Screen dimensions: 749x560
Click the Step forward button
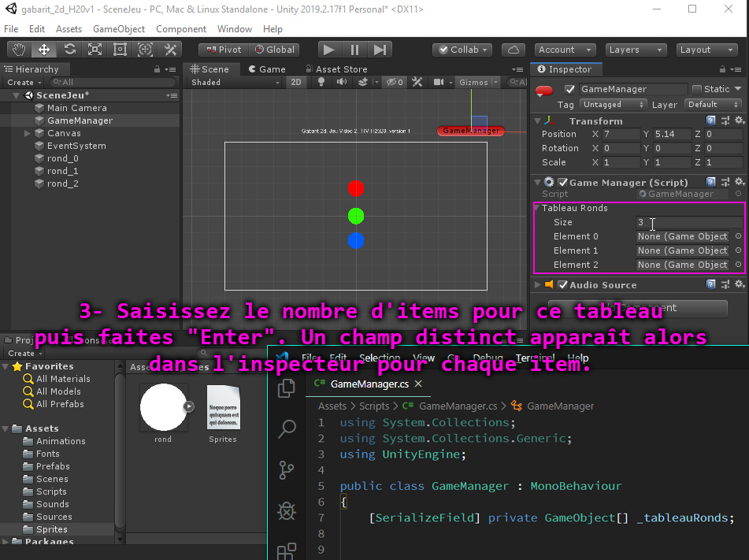click(x=380, y=50)
